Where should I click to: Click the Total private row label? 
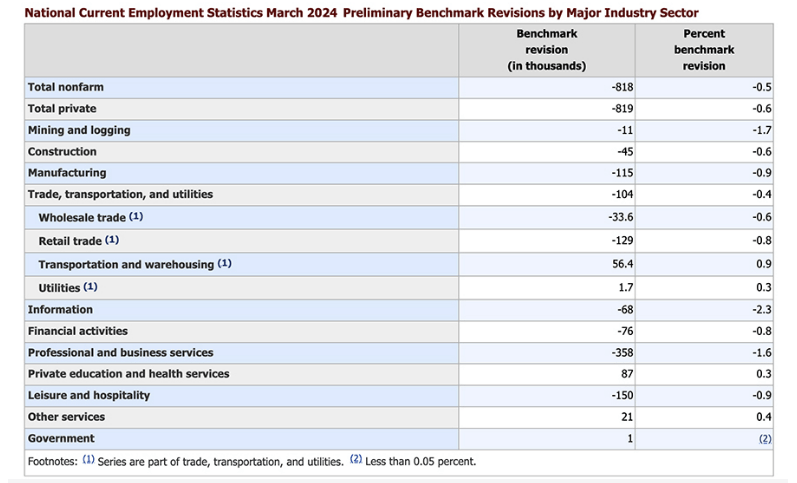coord(62,108)
